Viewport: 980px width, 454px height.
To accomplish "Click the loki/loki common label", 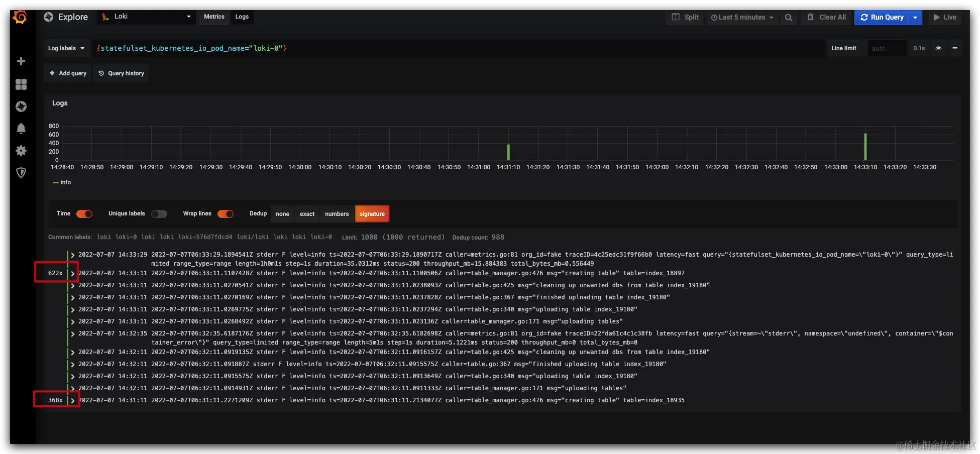I will coord(253,237).
